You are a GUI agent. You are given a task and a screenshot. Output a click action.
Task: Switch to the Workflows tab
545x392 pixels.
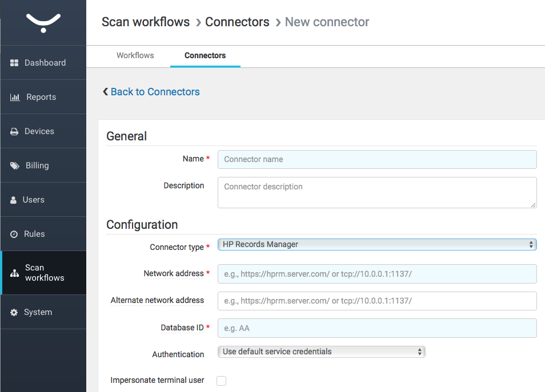[x=135, y=55]
